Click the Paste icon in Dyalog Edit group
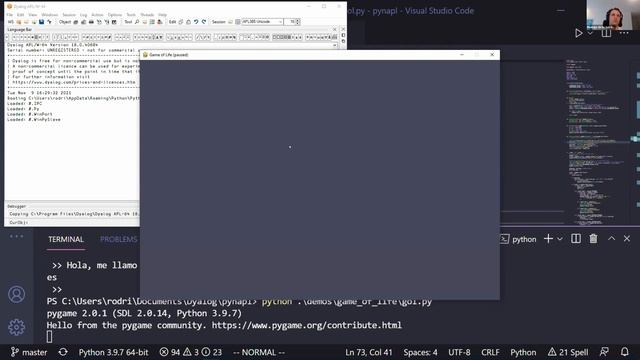This screenshot has height=360, width=640. [x=188, y=22]
